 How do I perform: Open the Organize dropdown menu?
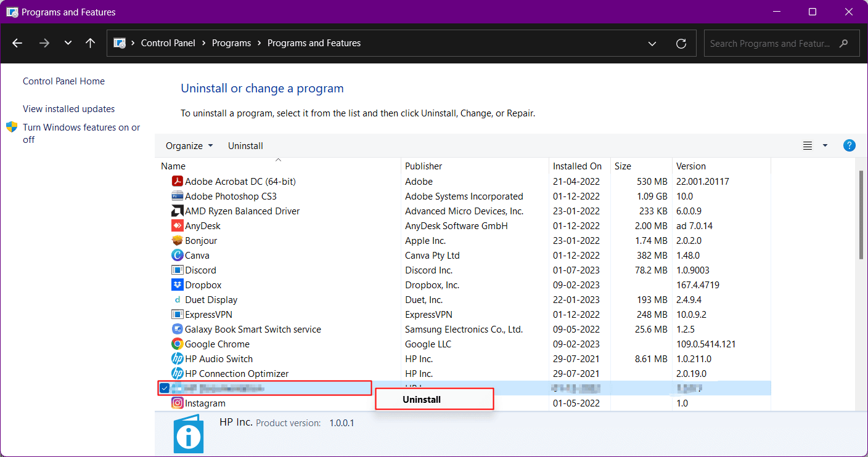[189, 146]
